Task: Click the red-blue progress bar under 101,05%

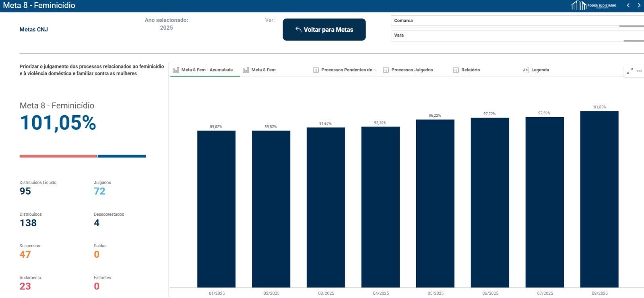Action: tap(83, 156)
